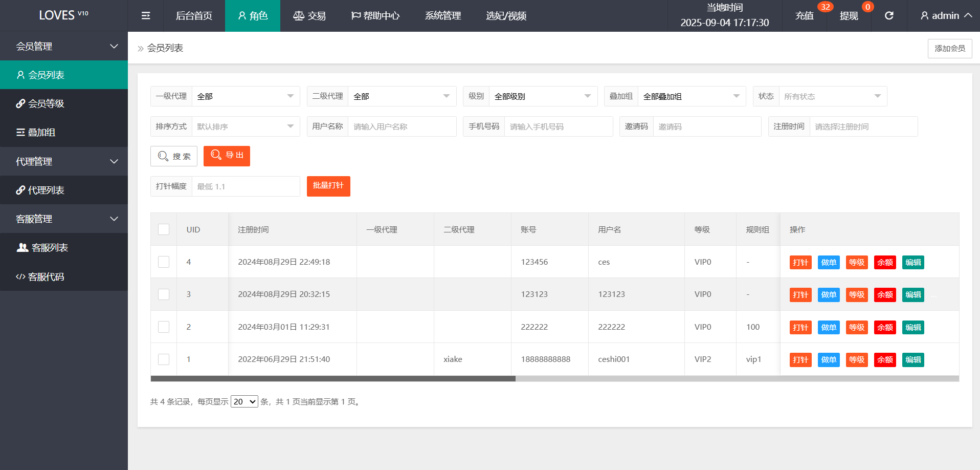Click the refresh icon in top bar
The height and width of the screenshot is (470, 980).
click(x=889, y=16)
